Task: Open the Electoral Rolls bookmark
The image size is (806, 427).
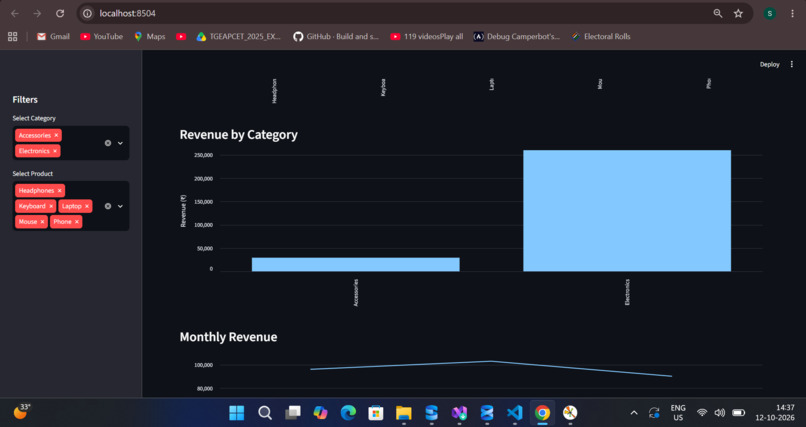Action: pyautogui.click(x=601, y=36)
